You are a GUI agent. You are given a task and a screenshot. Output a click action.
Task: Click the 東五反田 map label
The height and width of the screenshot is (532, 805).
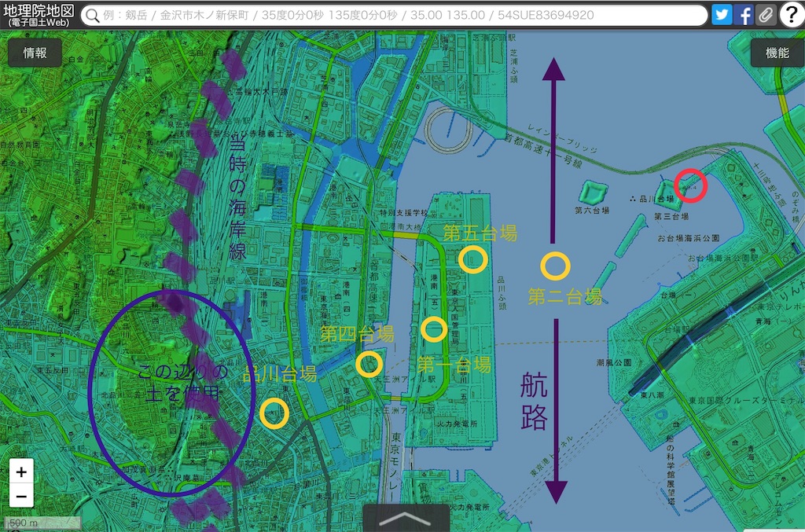pyautogui.click(x=53, y=370)
